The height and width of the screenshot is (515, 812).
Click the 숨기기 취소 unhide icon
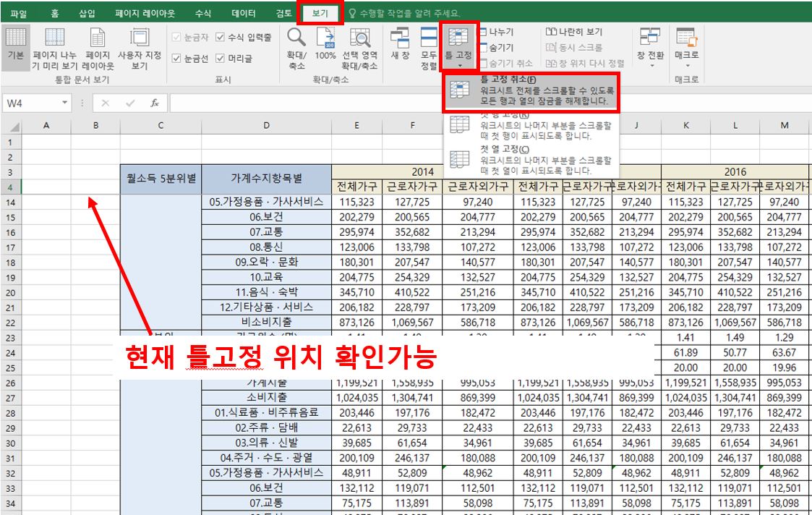(x=483, y=63)
